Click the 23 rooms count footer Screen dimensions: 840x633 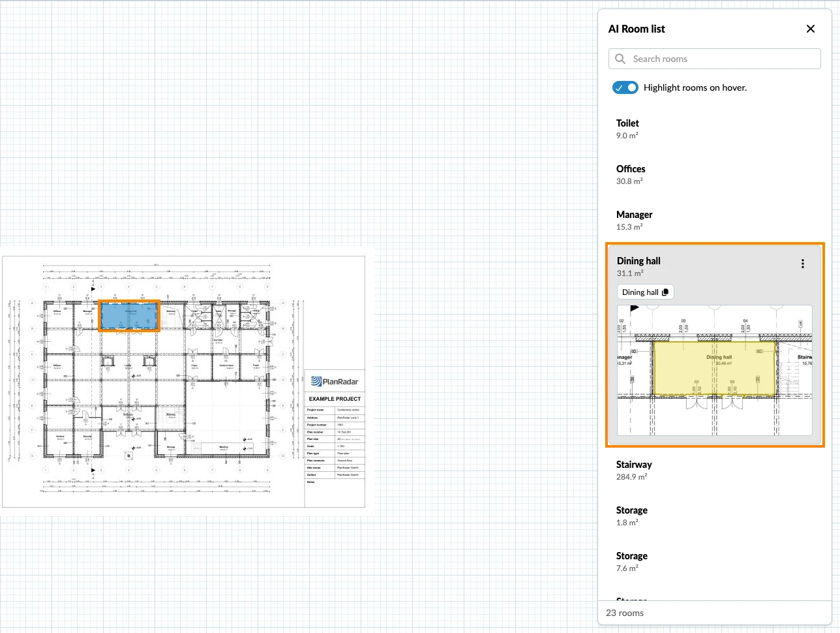tap(625, 613)
